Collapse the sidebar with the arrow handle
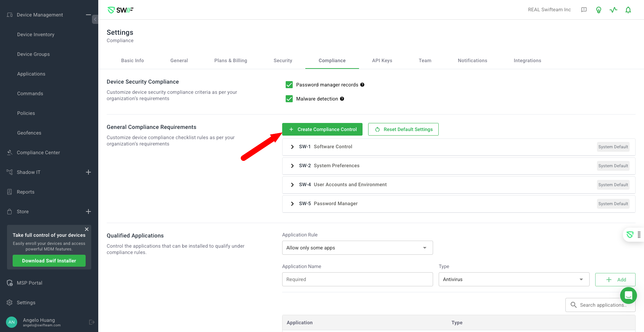Image resolution: width=644 pixels, height=332 pixels. 95,19
